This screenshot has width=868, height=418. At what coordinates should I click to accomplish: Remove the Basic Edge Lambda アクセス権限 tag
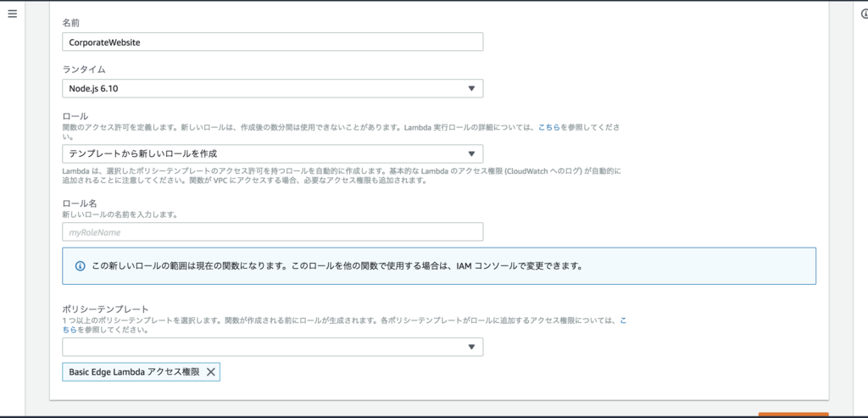click(x=210, y=372)
